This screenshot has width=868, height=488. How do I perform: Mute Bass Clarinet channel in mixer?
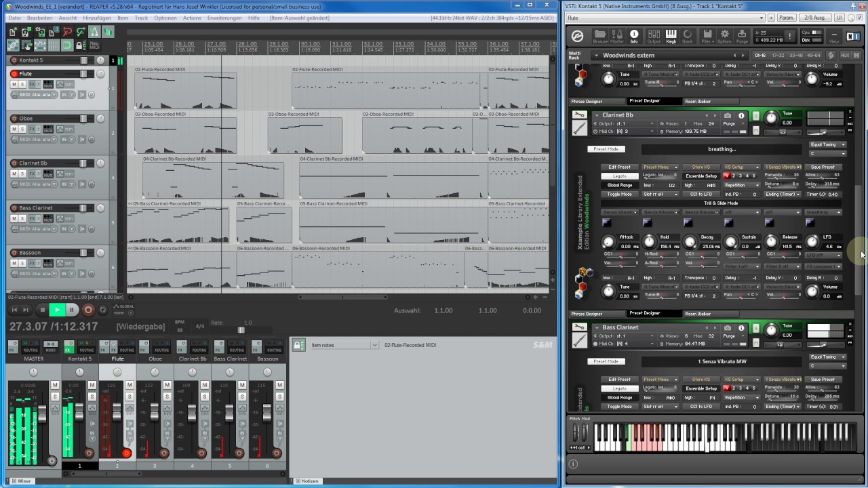pos(242,385)
